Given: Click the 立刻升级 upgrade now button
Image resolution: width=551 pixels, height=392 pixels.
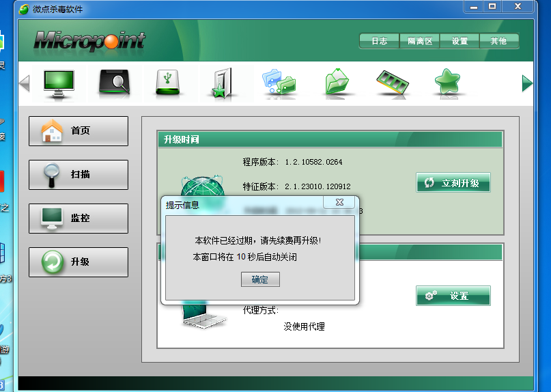Looking at the screenshot, I should [453, 182].
